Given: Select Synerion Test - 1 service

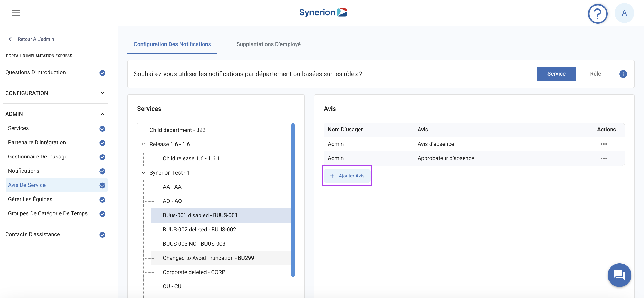Looking at the screenshot, I should click(169, 173).
